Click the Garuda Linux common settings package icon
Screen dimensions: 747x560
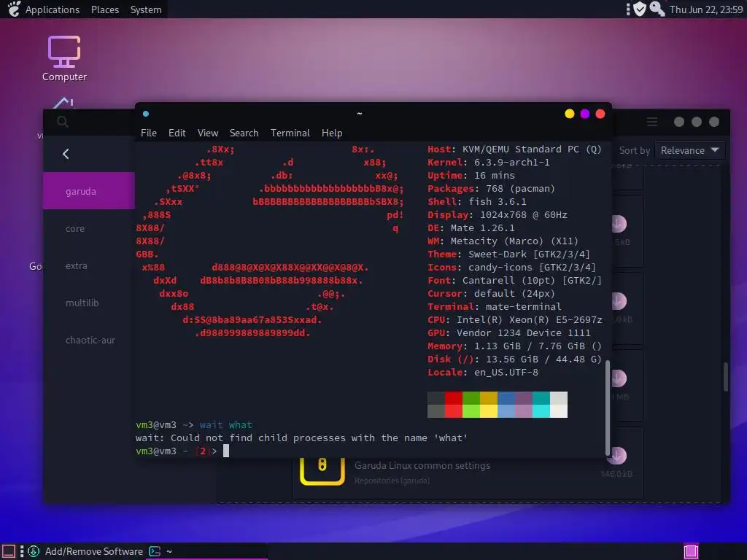pyautogui.click(x=322, y=471)
